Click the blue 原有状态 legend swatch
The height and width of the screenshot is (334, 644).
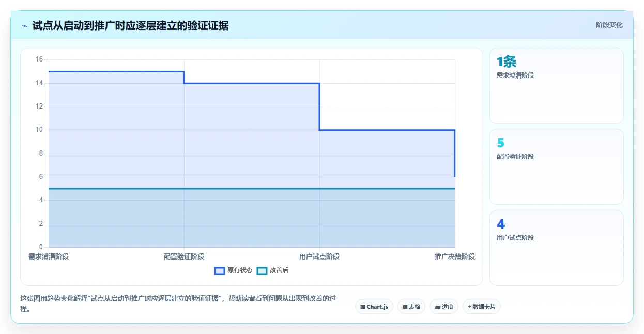[220, 270]
